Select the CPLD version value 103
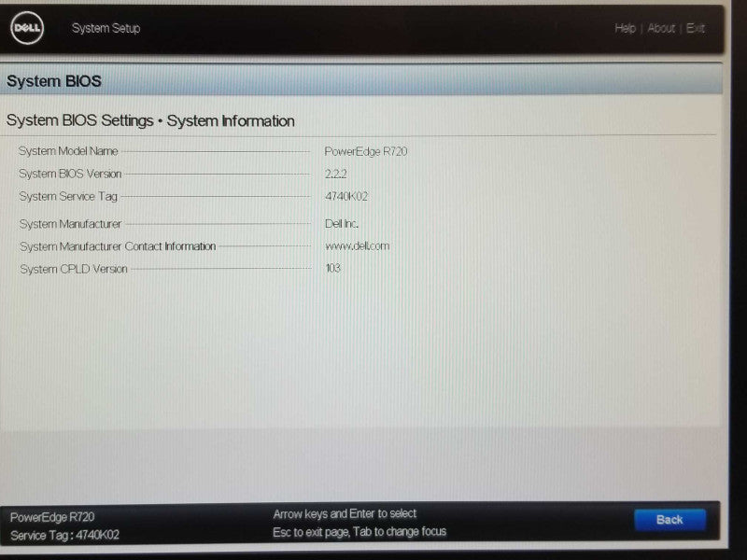The image size is (747, 560). coord(333,268)
